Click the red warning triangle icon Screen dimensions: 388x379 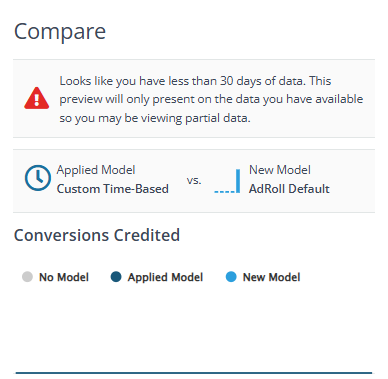[x=37, y=98]
